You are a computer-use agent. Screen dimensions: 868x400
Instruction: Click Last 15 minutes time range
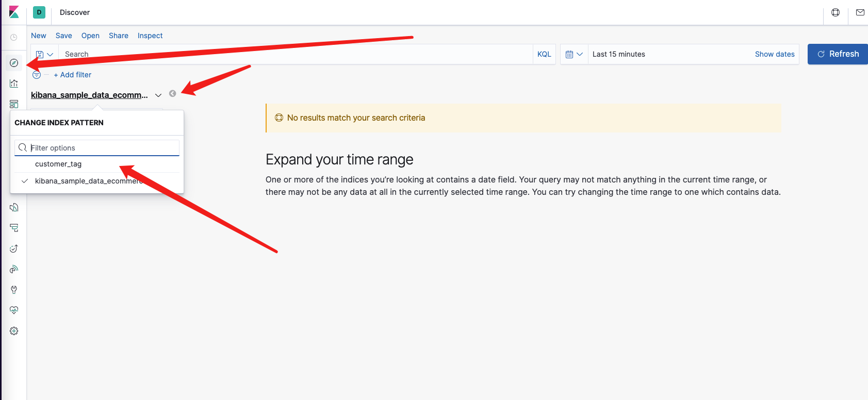(x=619, y=54)
